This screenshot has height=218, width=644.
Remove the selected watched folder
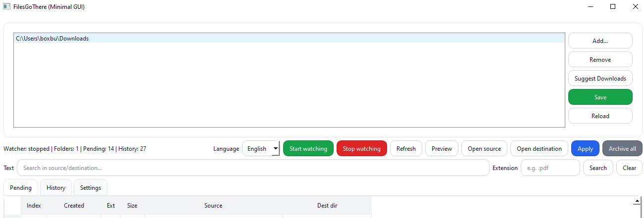click(600, 59)
